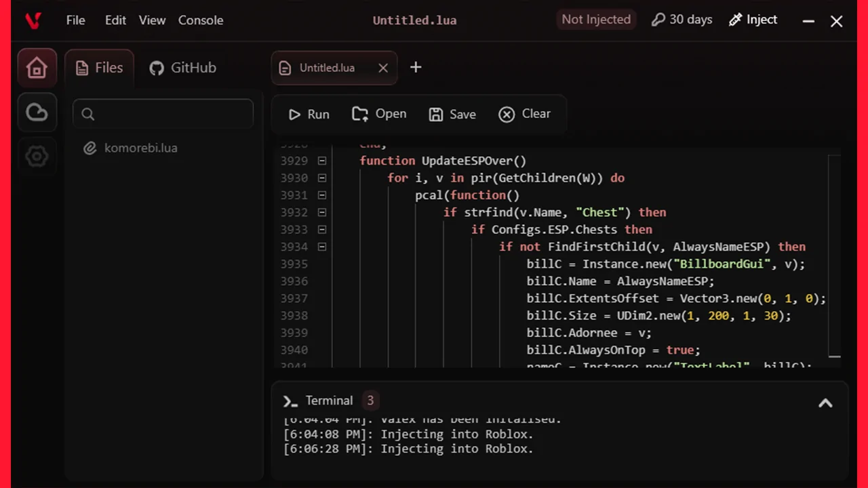Open the Console menu

coord(201,20)
